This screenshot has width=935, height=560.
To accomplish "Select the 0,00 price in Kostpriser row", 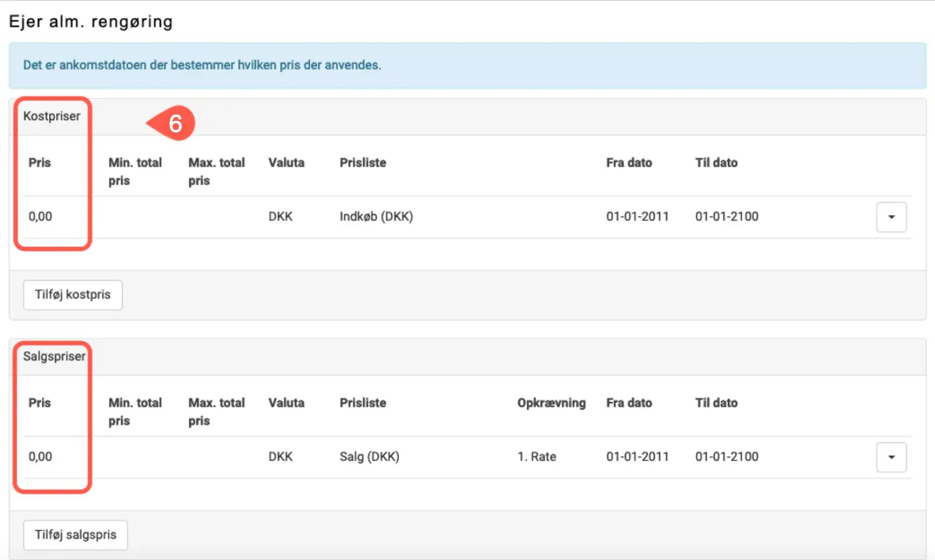I will pos(40,217).
